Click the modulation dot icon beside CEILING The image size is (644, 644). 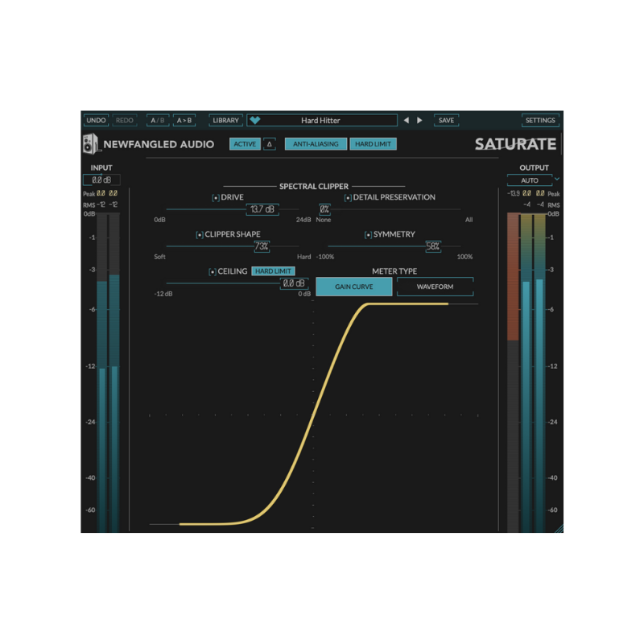click(x=211, y=271)
